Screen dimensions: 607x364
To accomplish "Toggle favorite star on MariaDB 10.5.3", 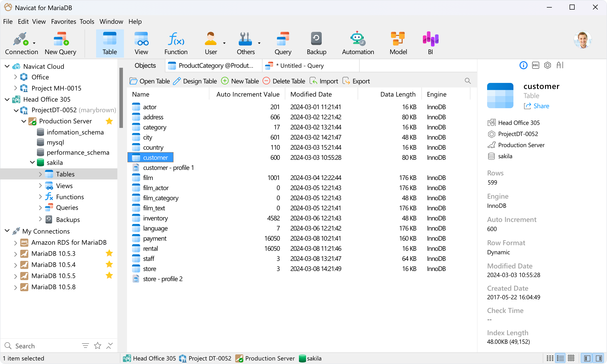I will tap(109, 253).
